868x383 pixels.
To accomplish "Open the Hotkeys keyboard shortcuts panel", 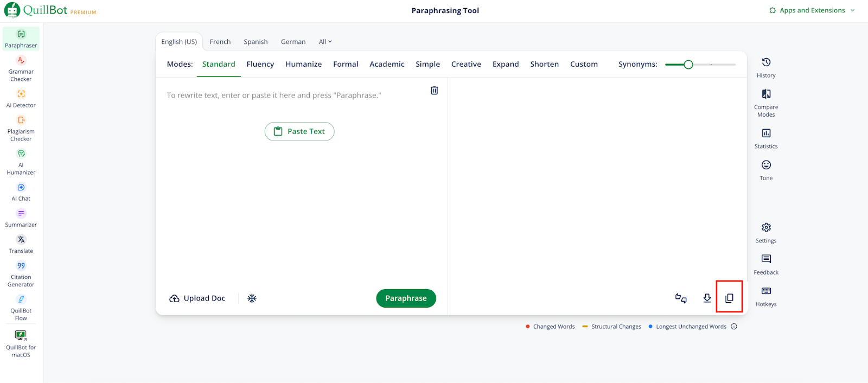I will tap(766, 296).
